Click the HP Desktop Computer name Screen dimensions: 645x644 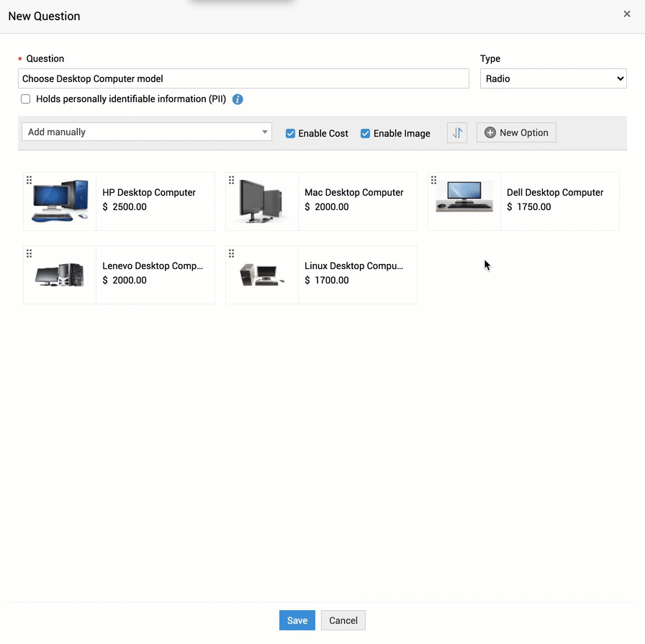pos(149,192)
